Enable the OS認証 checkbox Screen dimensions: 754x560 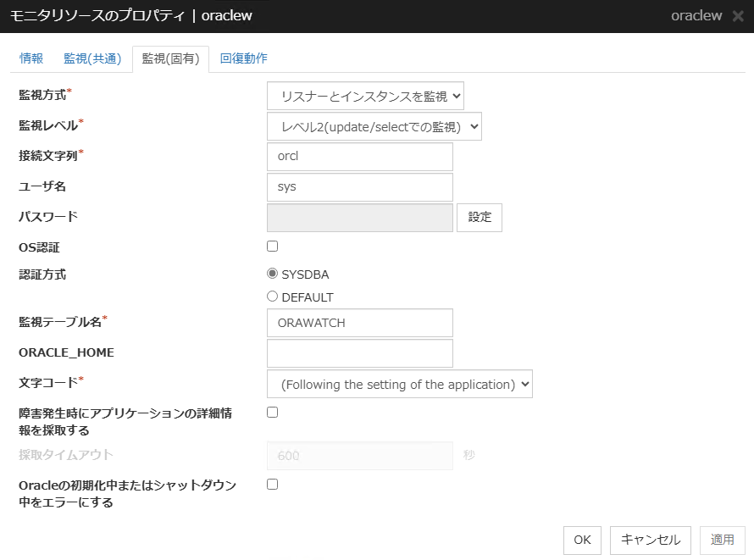click(272, 246)
